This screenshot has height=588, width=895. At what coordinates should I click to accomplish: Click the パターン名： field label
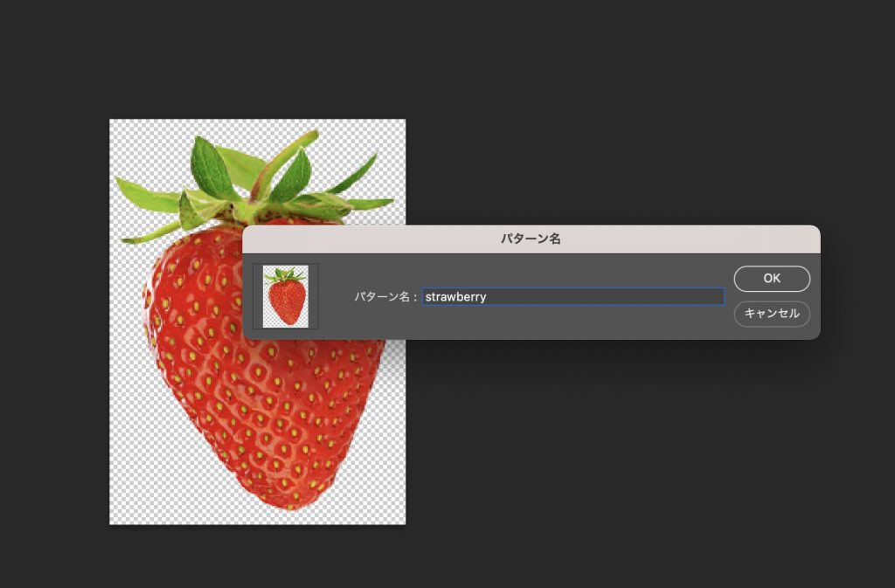coord(385,296)
